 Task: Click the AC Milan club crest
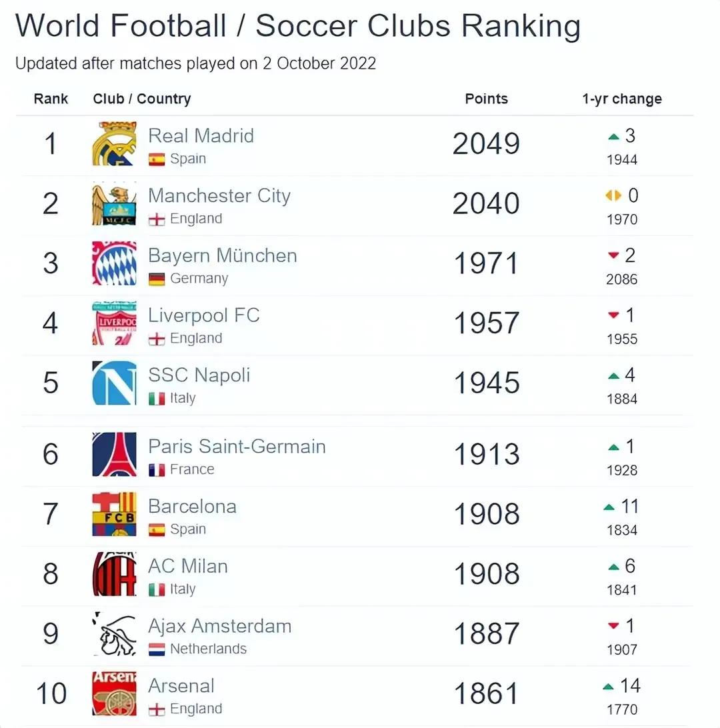pos(114,574)
